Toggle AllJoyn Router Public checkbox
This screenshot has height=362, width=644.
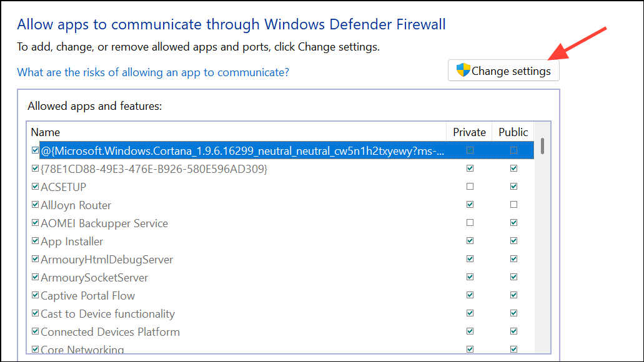point(513,205)
